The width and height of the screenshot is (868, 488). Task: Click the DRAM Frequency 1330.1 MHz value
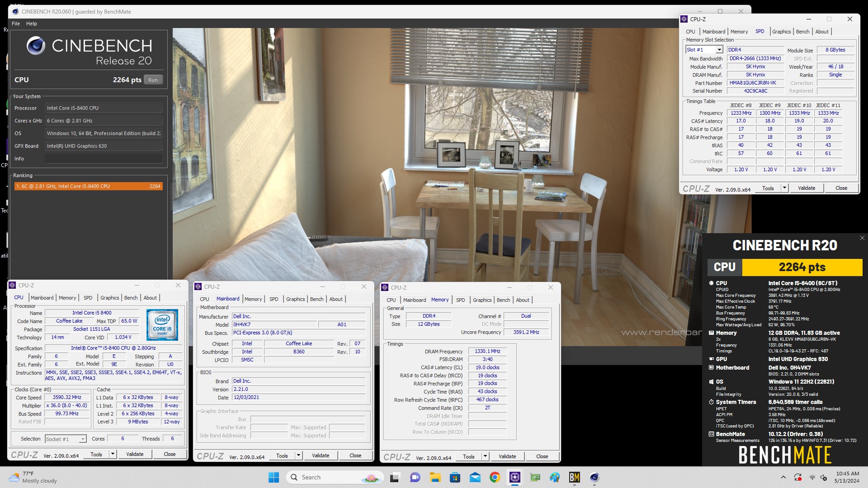[x=487, y=351]
